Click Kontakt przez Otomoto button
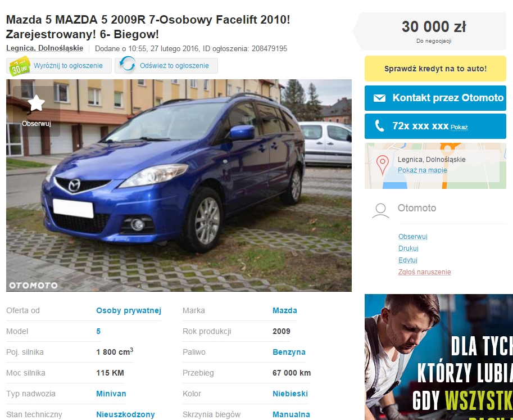 [x=435, y=98]
